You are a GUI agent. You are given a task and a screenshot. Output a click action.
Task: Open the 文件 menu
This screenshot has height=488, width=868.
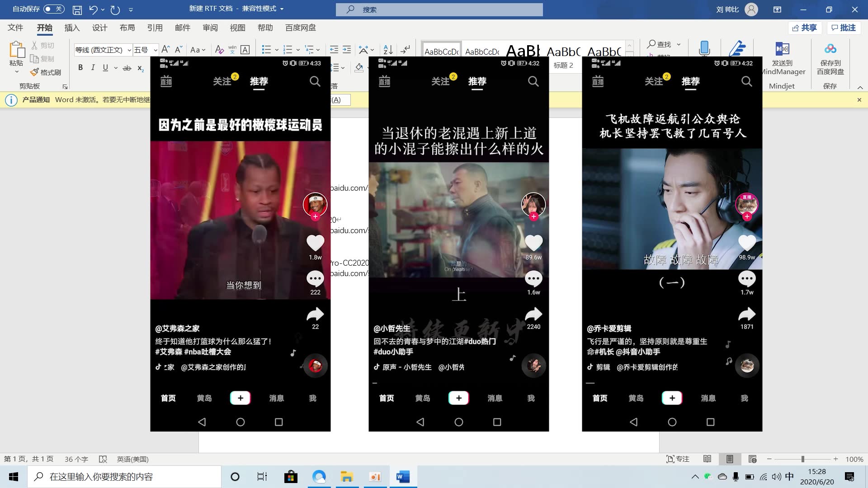coord(15,28)
